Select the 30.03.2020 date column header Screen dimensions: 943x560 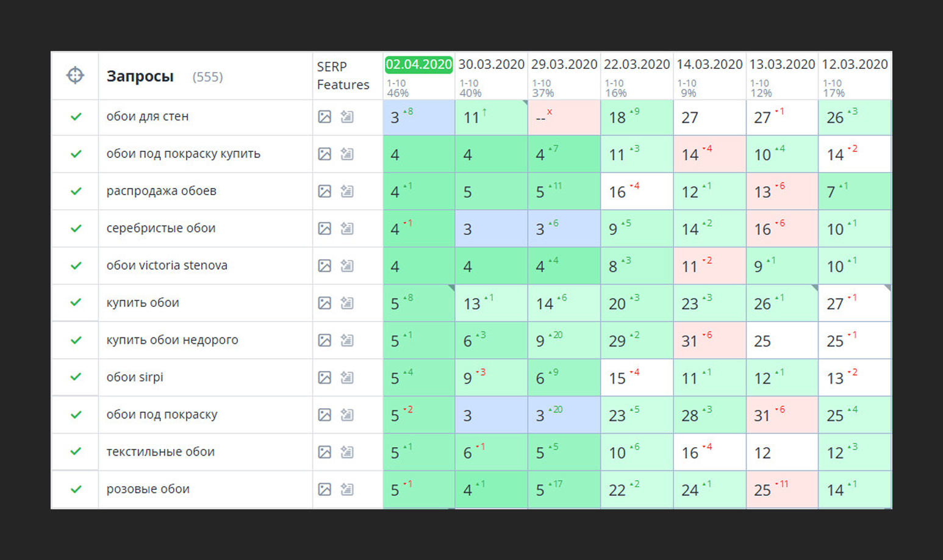point(491,64)
